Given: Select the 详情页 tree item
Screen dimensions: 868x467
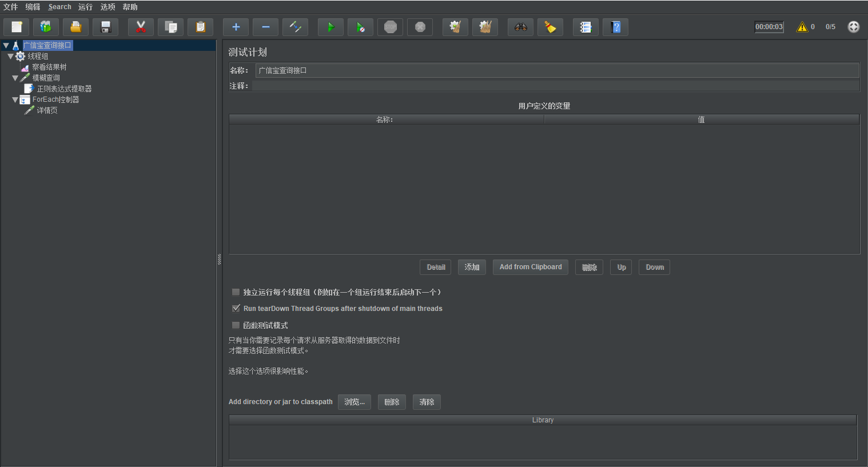Looking at the screenshot, I should coord(47,110).
